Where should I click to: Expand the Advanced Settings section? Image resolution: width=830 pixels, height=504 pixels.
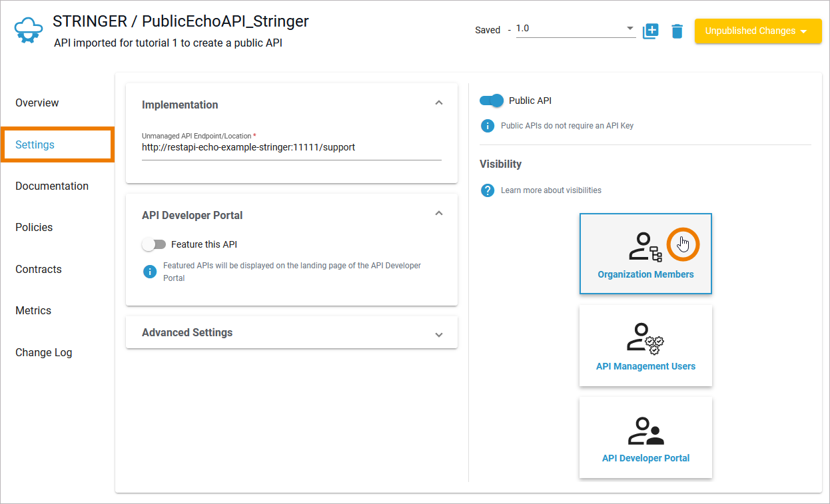tap(438, 334)
